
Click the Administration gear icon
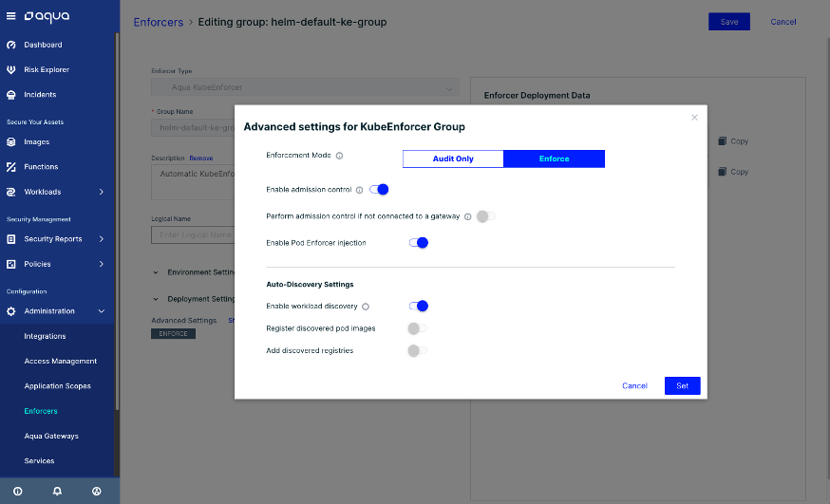tap(11, 311)
